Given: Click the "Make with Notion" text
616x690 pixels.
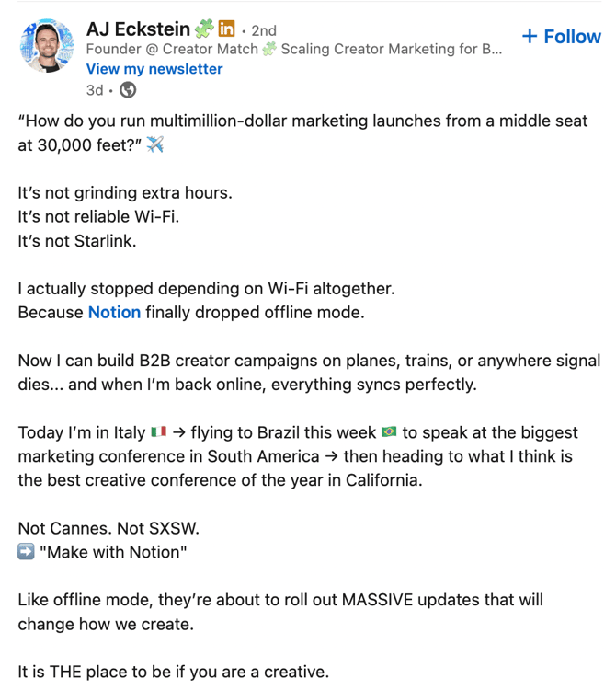Looking at the screenshot, I should 113,552.
